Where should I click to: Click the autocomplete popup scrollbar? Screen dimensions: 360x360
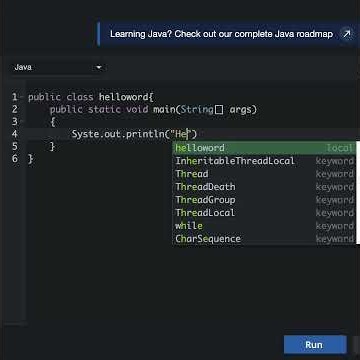pos(358,193)
